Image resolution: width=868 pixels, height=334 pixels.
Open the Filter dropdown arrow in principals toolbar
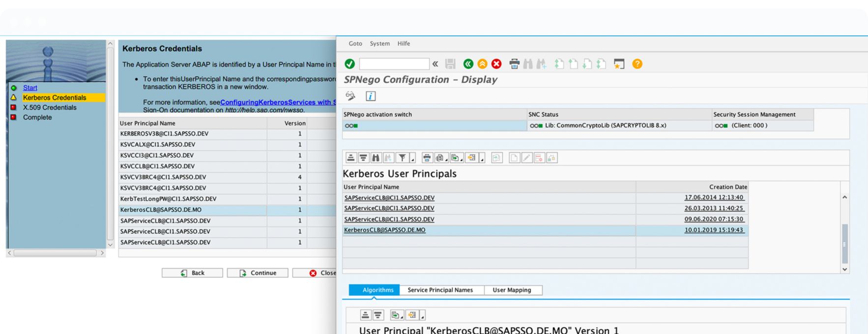(x=413, y=159)
